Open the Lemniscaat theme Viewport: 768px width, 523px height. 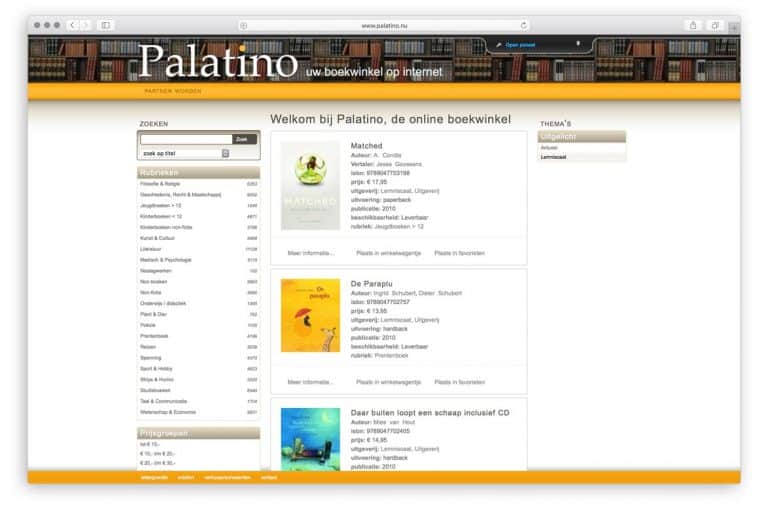[x=553, y=157]
